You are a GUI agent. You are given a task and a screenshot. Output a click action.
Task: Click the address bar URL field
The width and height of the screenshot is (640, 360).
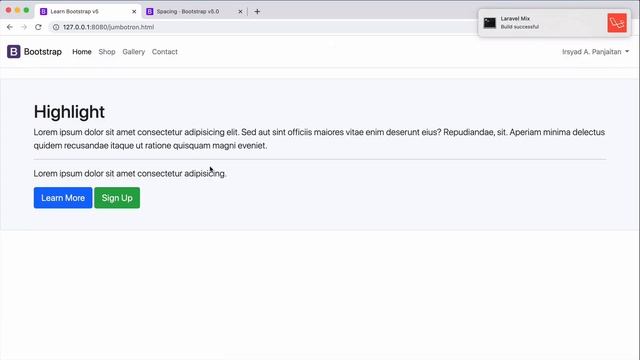point(261,27)
